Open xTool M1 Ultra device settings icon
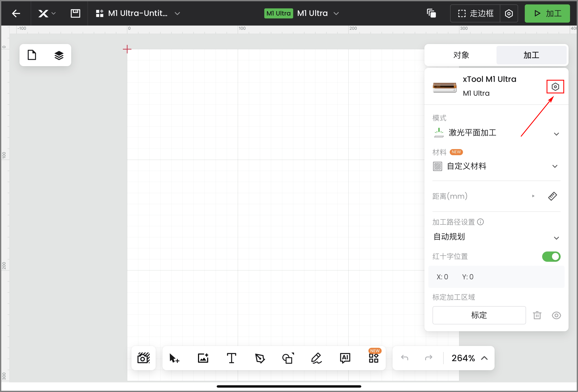Image resolution: width=578 pixels, height=392 pixels. [555, 87]
